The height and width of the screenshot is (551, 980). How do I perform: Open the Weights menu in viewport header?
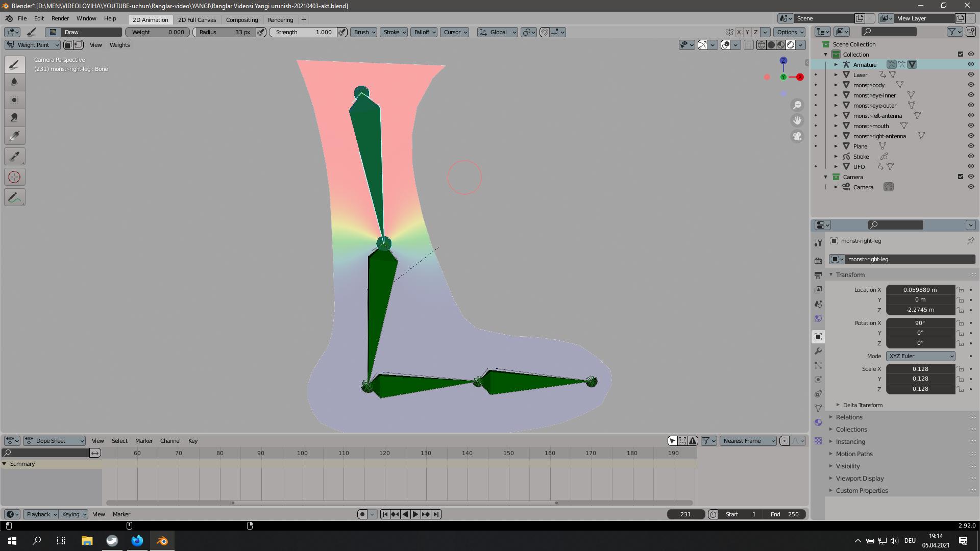119,45
